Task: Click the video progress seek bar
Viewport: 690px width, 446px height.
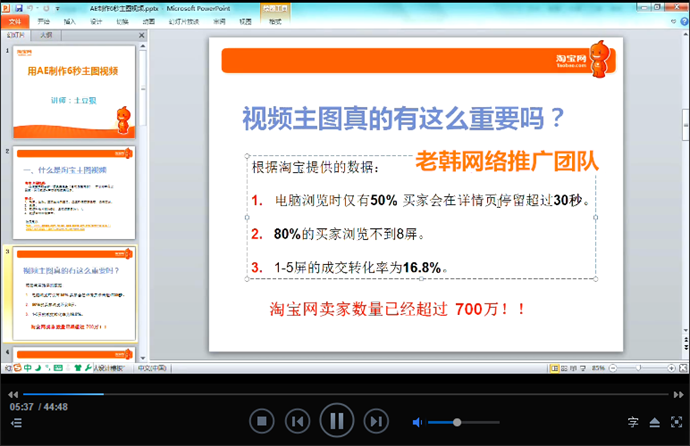Action: [346, 394]
